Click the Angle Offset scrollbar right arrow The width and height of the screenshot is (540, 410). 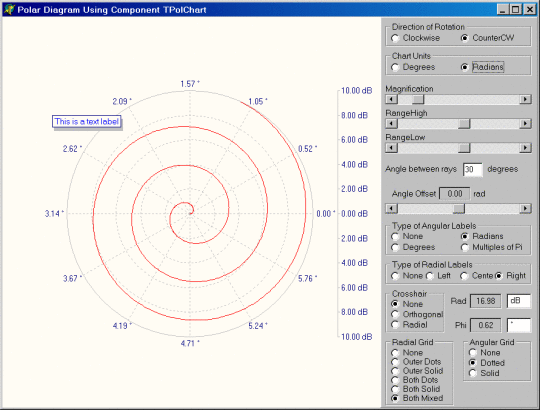coord(525,208)
